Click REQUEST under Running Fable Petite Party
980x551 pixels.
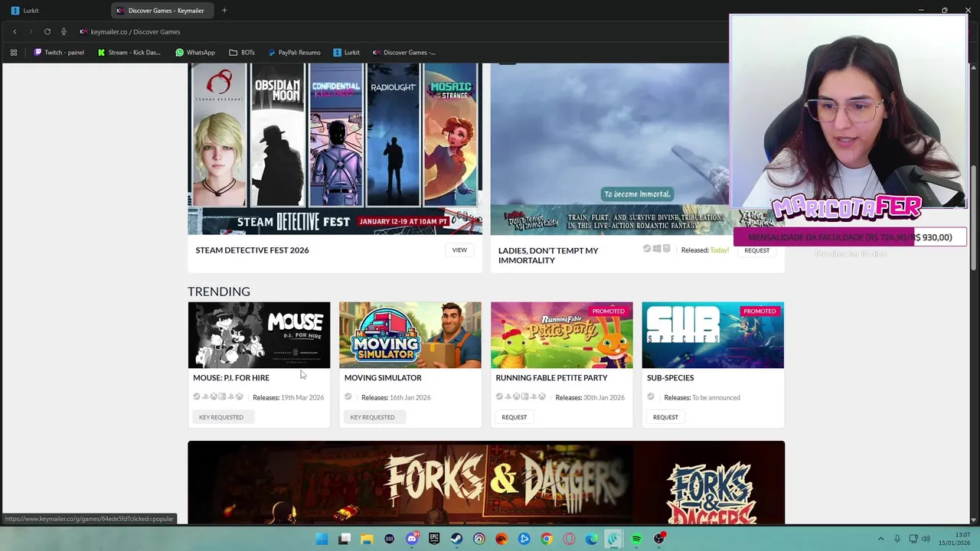pyautogui.click(x=514, y=417)
